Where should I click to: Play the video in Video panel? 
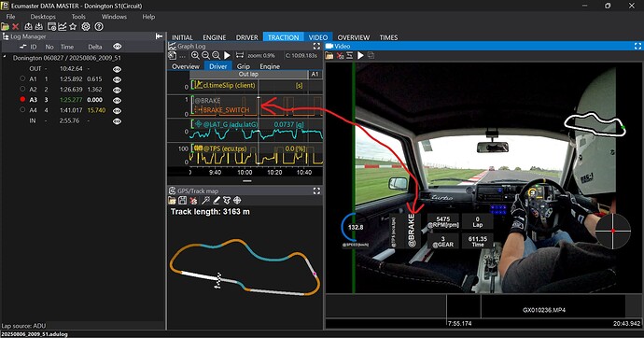360,55
